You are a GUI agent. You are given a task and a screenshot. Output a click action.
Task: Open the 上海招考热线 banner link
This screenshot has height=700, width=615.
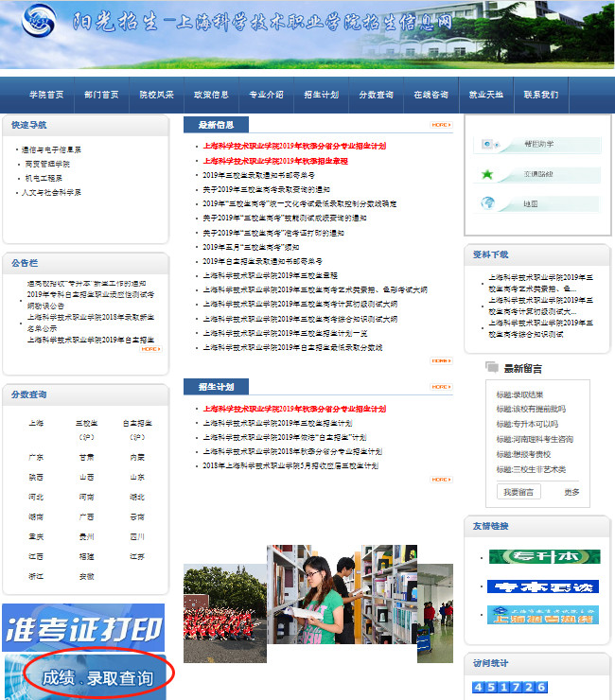(543, 615)
